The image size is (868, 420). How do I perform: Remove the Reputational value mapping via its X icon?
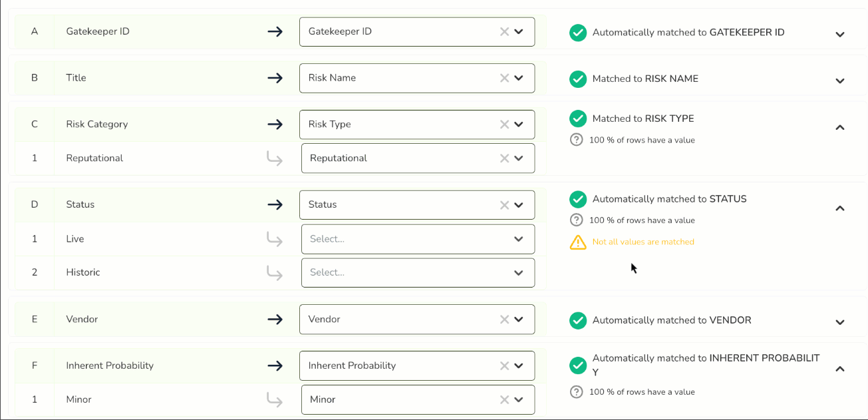coord(506,158)
